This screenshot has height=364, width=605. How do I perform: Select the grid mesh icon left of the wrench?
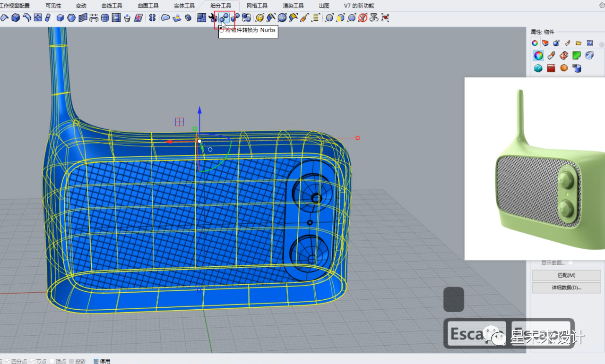pyautogui.click(x=201, y=18)
